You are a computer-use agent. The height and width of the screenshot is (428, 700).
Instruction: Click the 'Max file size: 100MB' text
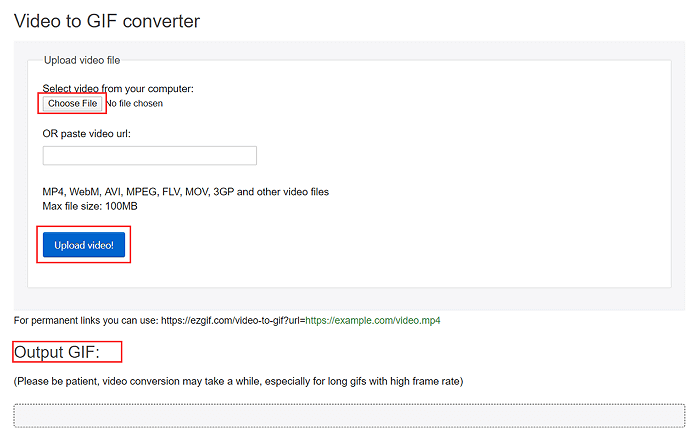90,206
